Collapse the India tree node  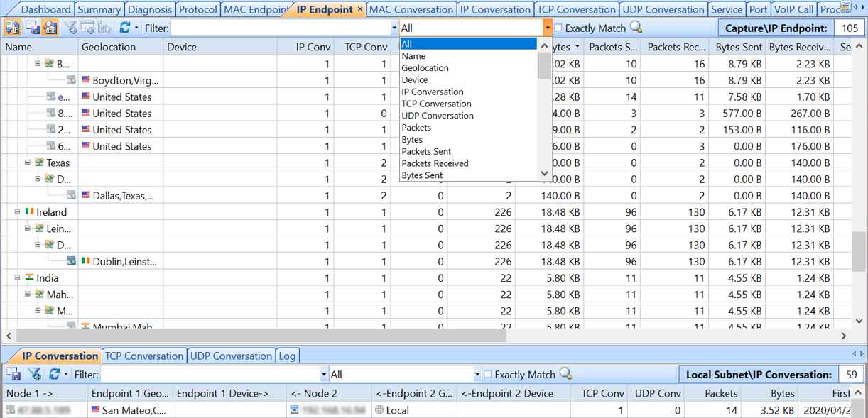18,278
